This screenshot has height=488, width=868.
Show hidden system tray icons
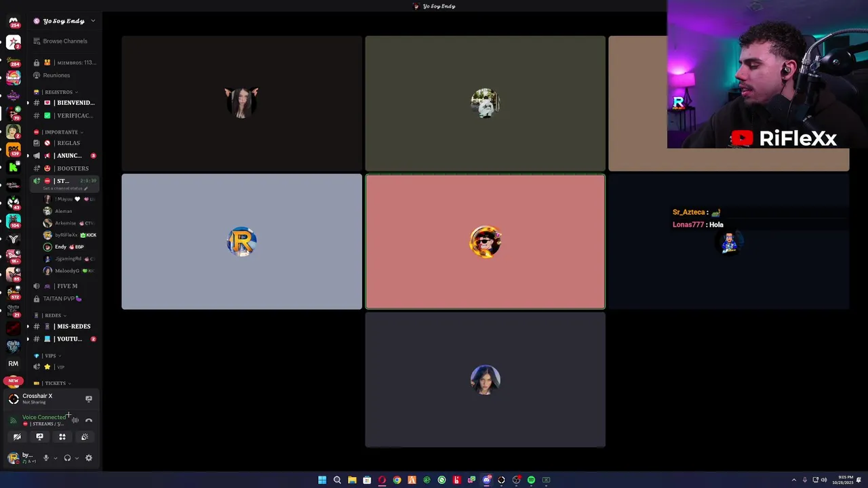coord(794,480)
